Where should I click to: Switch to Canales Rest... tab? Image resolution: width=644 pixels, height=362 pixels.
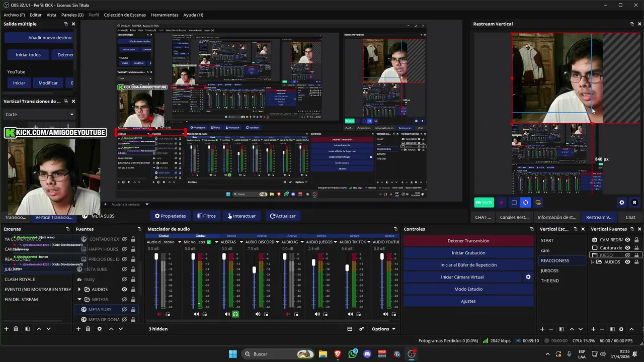(x=514, y=217)
